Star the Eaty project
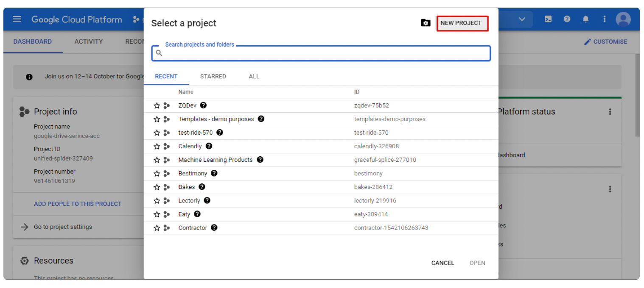Image resolution: width=644 pixels, height=288 pixels. click(157, 214)
